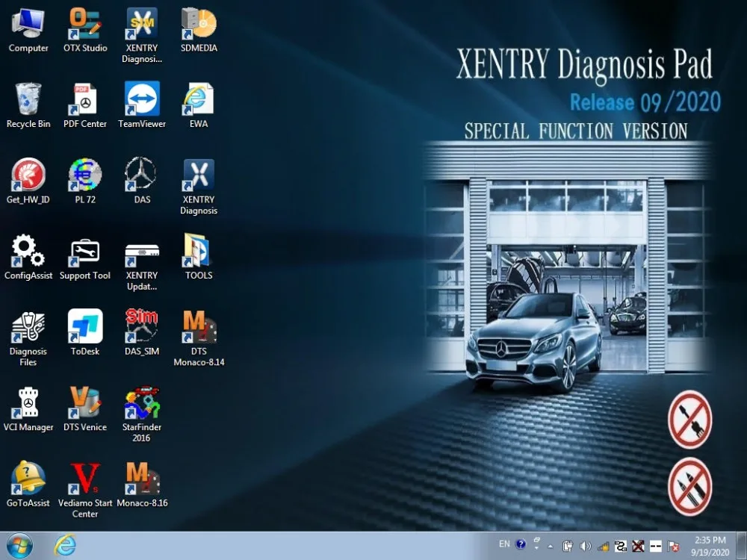This screenshot has height=560, width=747.
Task: Open the clock showing 2:35 PM
Action: (x=710, y=547)
